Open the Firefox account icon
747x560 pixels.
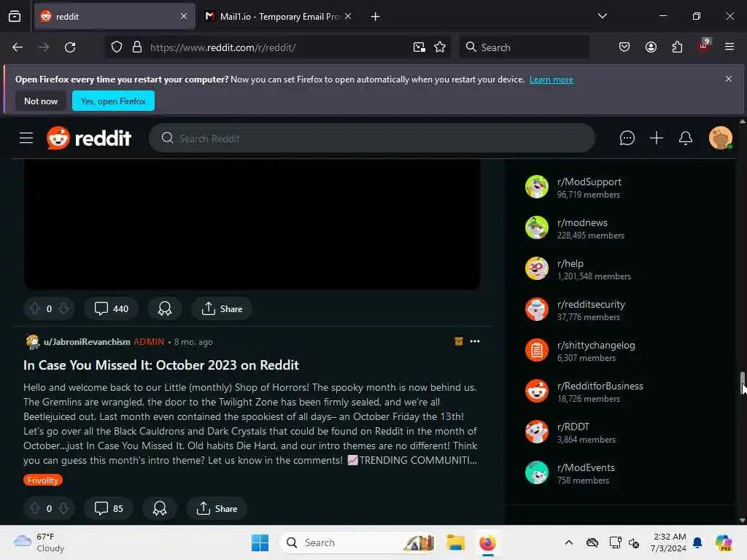pyautogui.click(x=651, y=47)
